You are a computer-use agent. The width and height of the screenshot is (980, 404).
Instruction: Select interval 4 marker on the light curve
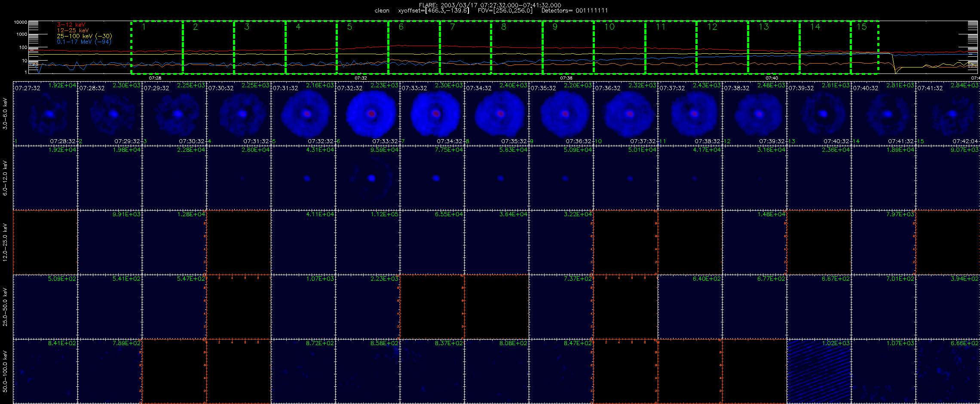tap(298, 27)
